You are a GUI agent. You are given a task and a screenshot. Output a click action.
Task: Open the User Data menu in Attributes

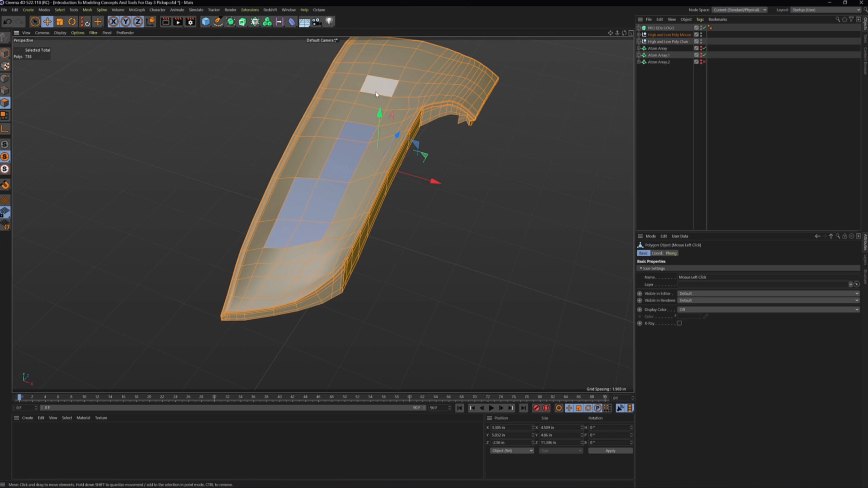[680, 236]
